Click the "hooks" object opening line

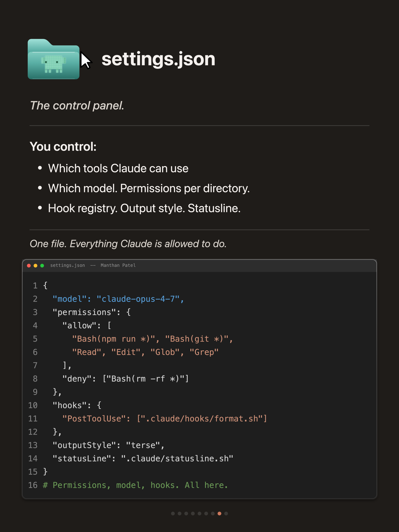point(77,405)
